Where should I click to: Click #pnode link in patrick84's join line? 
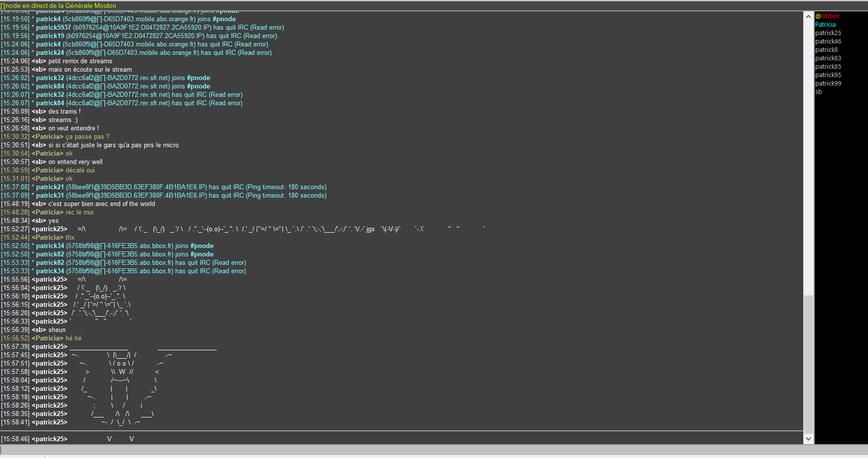(x=198, y=86)
